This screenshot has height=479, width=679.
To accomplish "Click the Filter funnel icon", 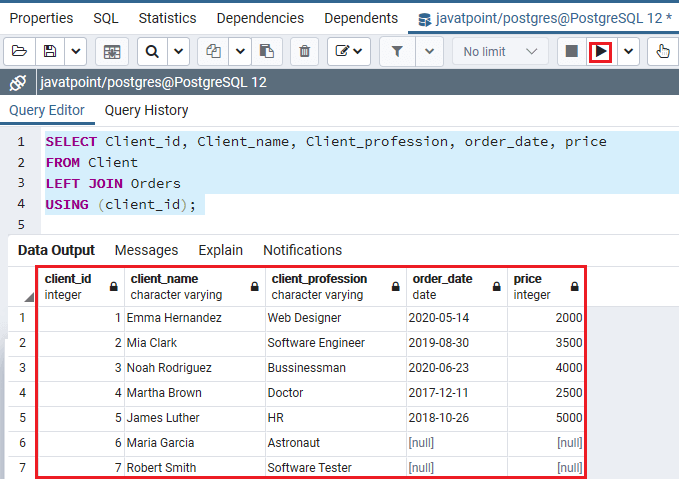I will 397,52.
